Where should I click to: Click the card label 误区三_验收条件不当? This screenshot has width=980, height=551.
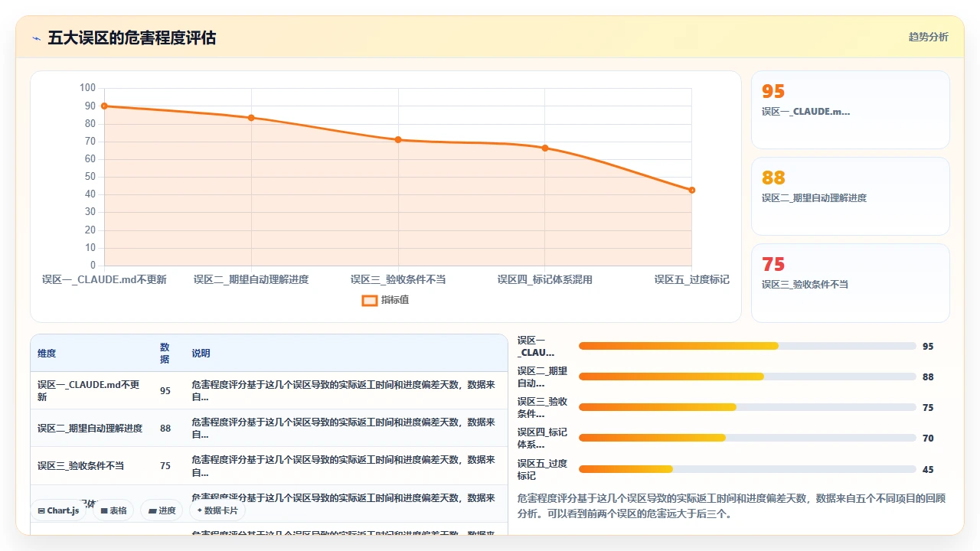805,285
